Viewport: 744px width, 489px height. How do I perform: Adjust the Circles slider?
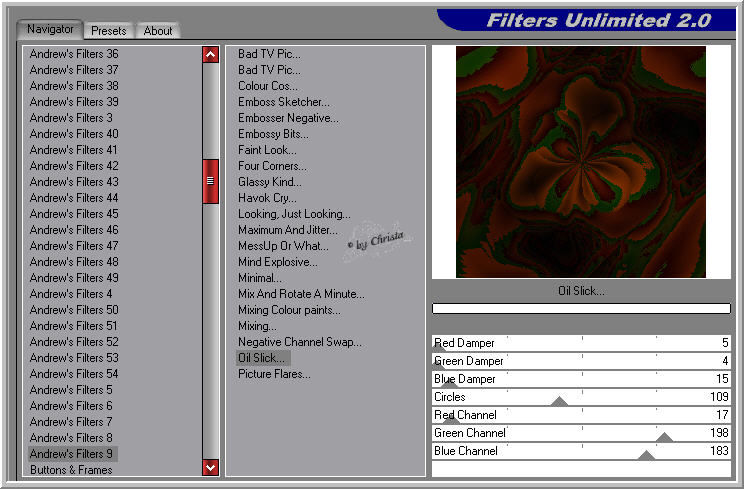point(581,397)
